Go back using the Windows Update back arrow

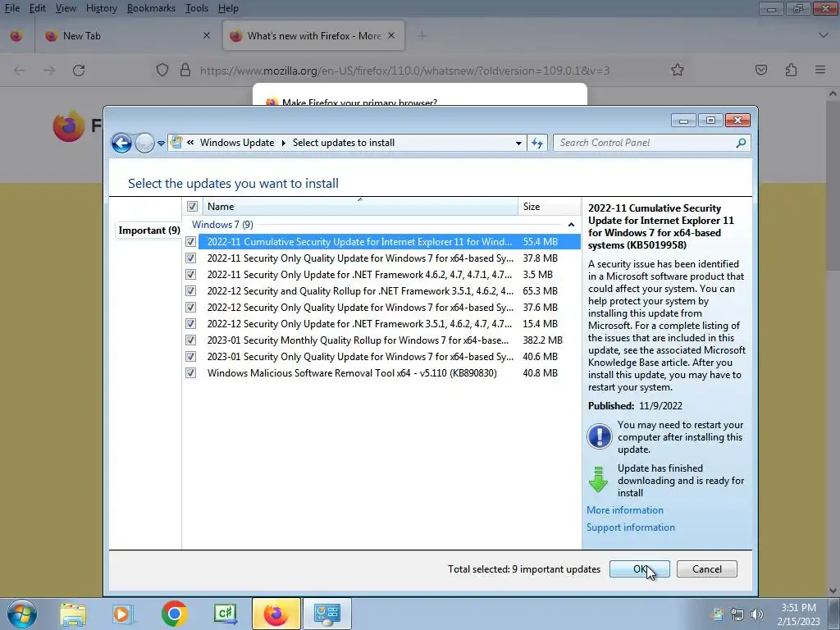tap(121, 143)
